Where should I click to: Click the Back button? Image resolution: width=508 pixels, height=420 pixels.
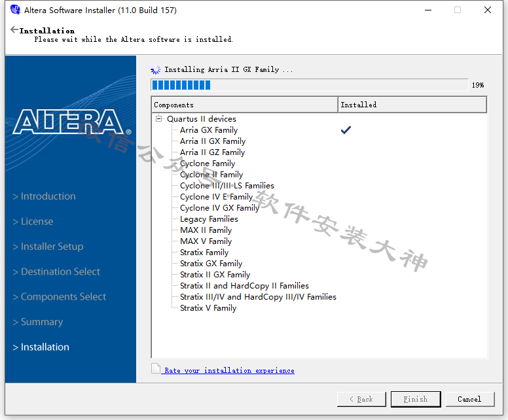tap(361, 399)
